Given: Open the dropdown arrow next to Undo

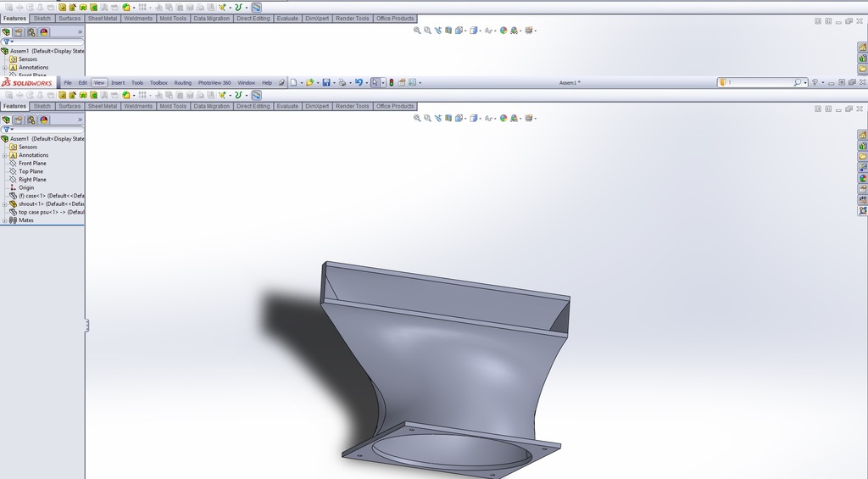Looking at the screenshot, I should pos(366,83).
